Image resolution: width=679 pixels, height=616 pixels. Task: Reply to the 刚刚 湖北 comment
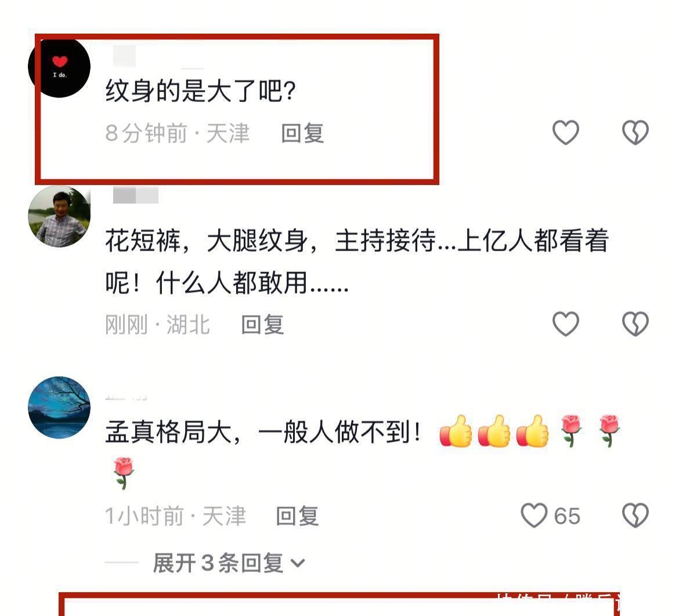pos(262,324)
